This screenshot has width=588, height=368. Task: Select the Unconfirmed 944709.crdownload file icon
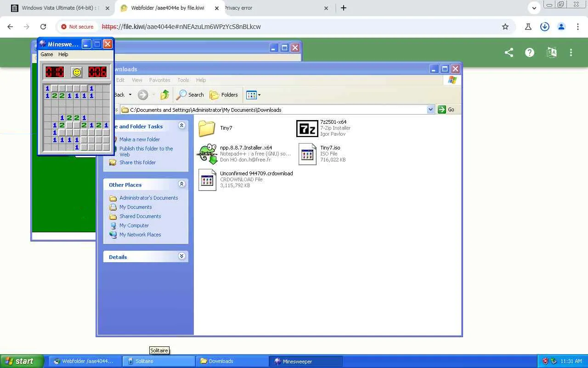[207, 180]
